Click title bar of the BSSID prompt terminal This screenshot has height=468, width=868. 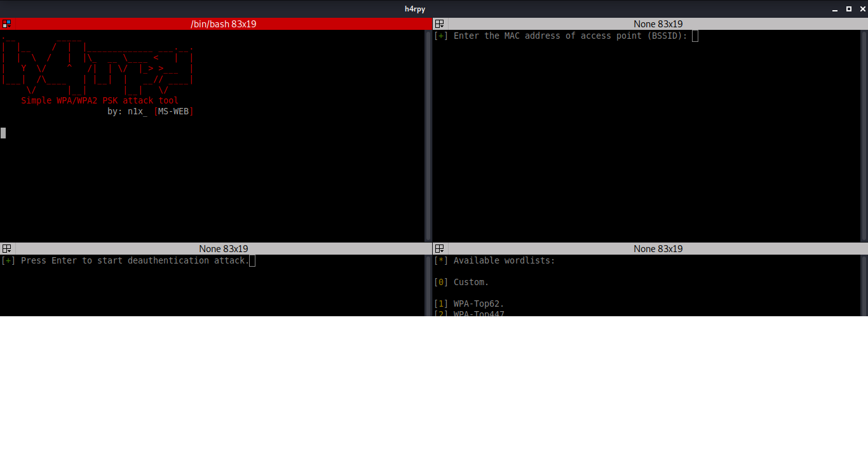(658, 24)
